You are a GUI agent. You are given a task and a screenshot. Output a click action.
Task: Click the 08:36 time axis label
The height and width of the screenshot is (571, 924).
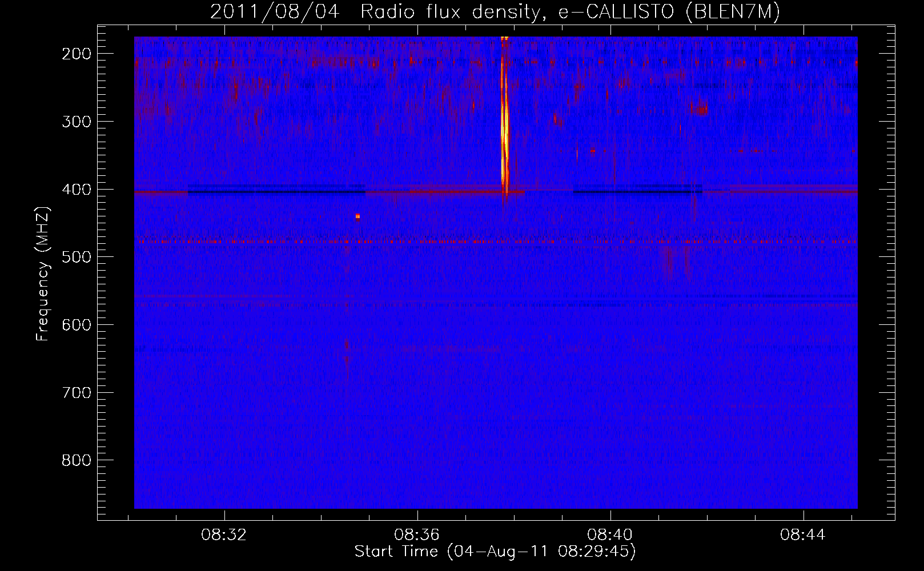(417, 534)
